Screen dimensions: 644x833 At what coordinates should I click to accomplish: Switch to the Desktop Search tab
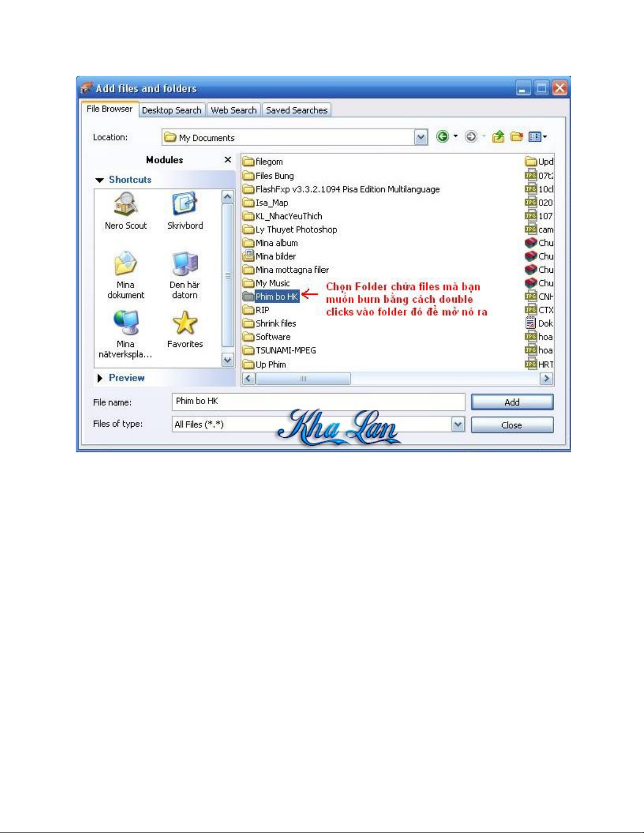171,110
